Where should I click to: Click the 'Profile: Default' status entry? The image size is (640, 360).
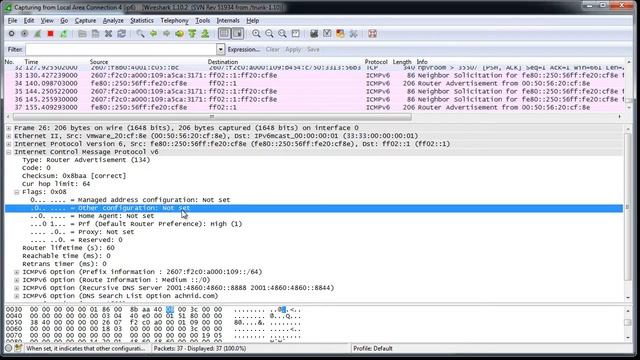coord(373,348)
